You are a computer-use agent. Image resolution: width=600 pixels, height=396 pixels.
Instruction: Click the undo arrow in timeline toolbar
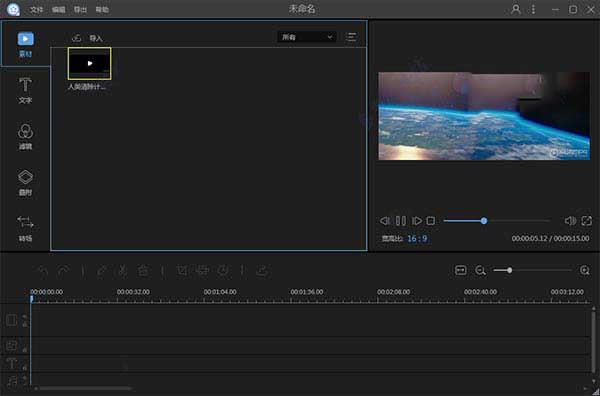point(42,271)
